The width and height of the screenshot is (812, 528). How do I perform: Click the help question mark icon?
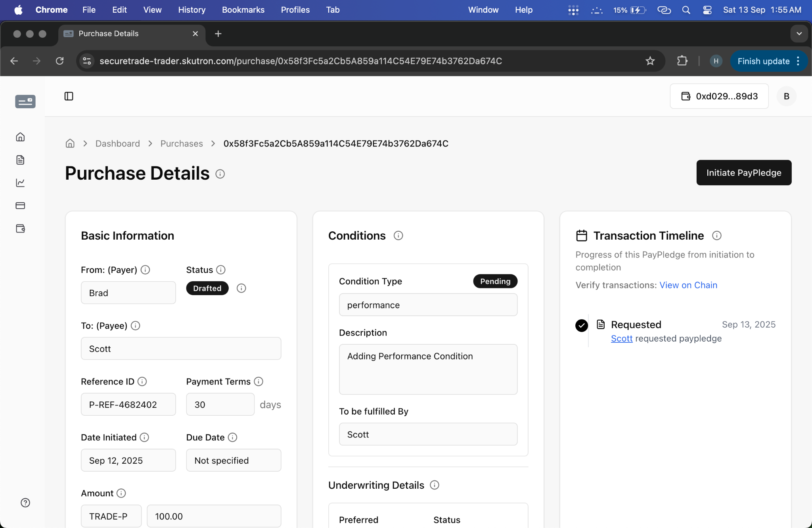[x=25, y=503]
